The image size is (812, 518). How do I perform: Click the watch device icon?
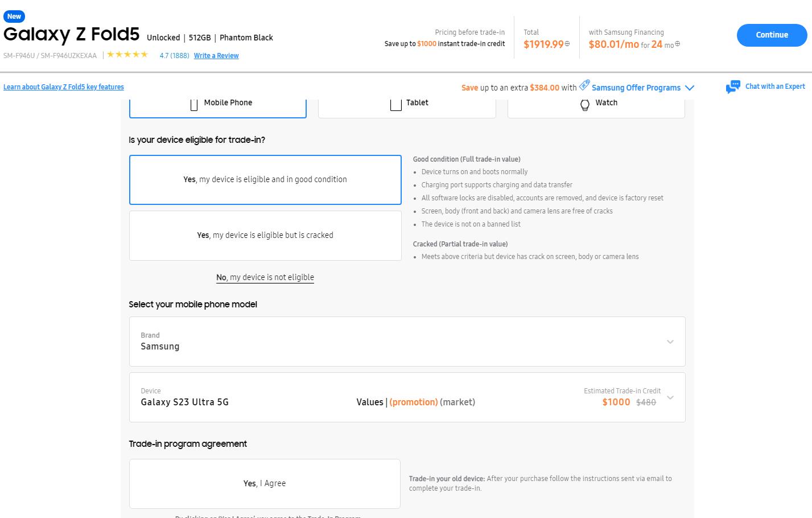coord(584,105)
